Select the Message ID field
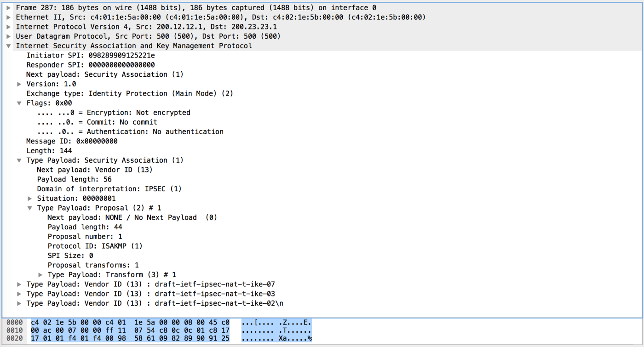The width and height of the screenshot is (644, 347). click(71, 141)
